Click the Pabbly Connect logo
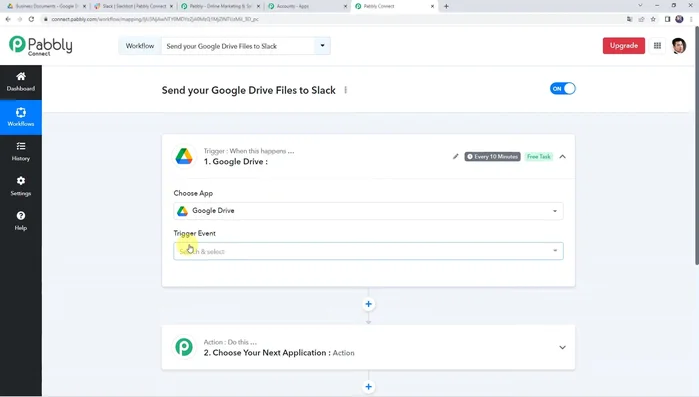This screenshot has height=397, width=699. click(41, 46)
